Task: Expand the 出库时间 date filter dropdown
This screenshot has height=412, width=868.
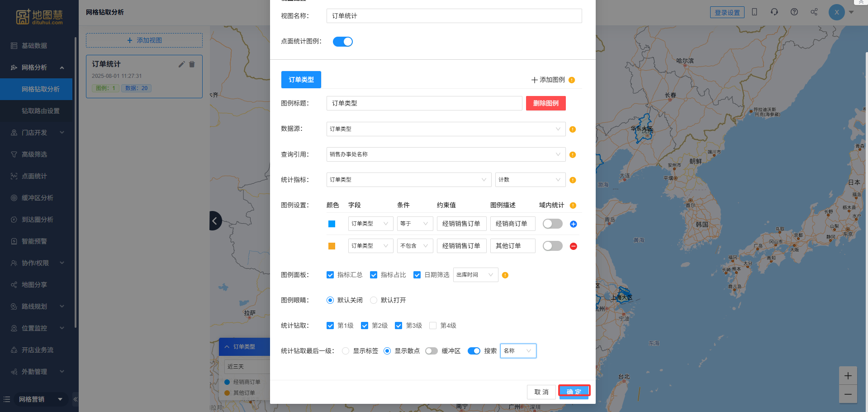Action: [x=475, y=275]
